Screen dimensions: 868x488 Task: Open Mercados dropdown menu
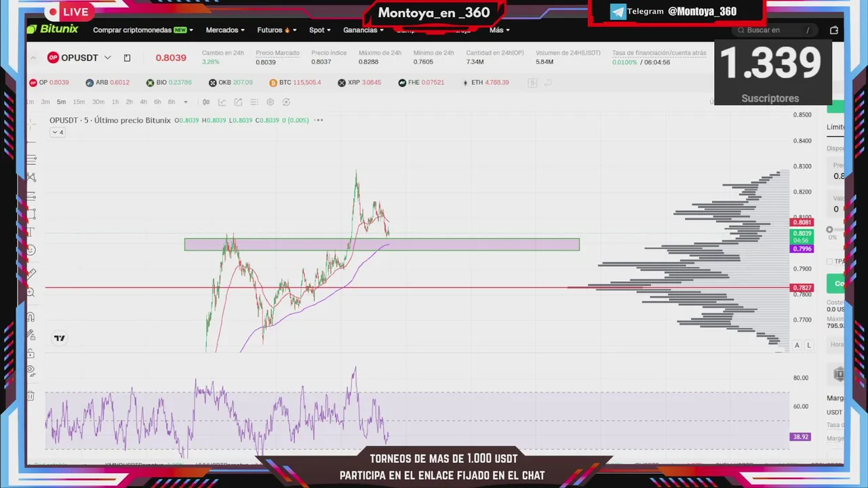225,30
